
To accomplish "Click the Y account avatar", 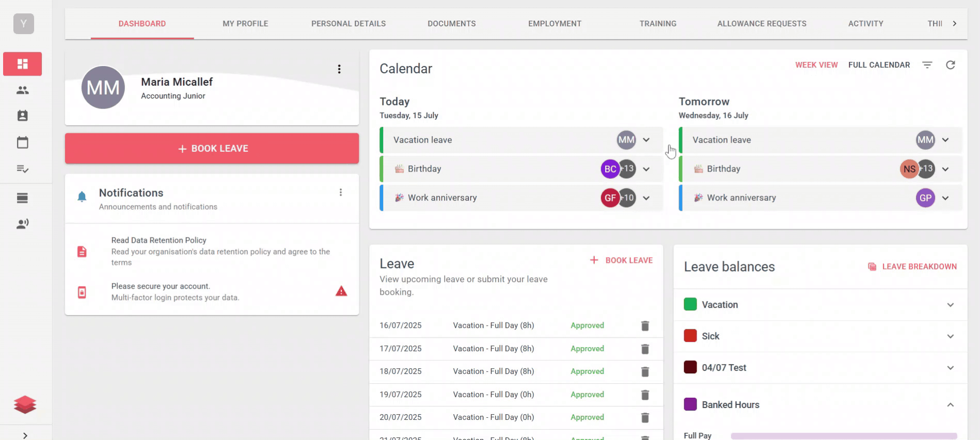I will click(x=24, y=24).
